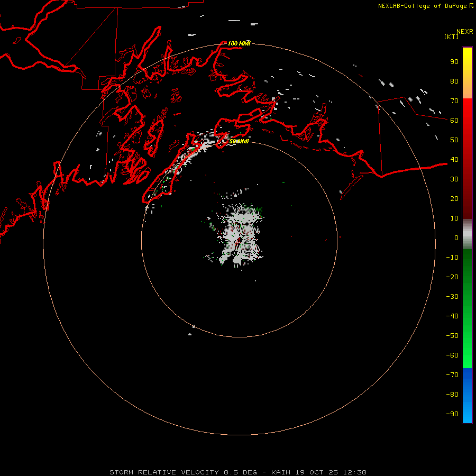476x476 pixels.
Task: Click the 0 value on velocity scale
Action: [x=456, y=237]
